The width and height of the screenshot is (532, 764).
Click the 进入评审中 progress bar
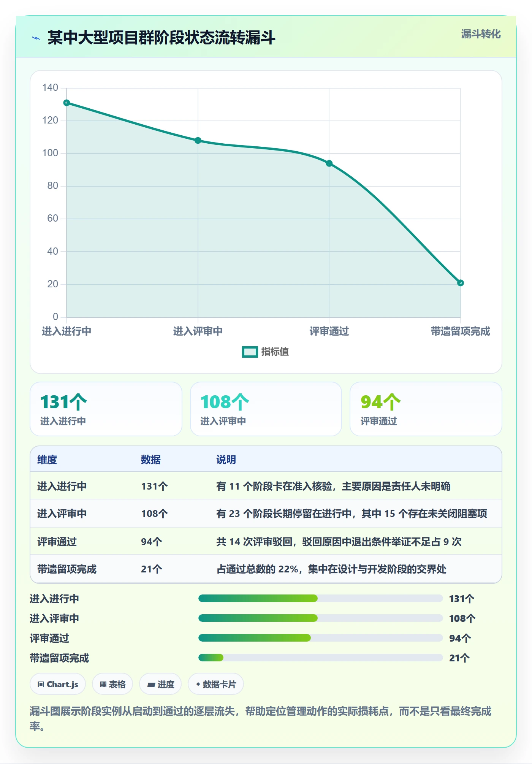321,618
